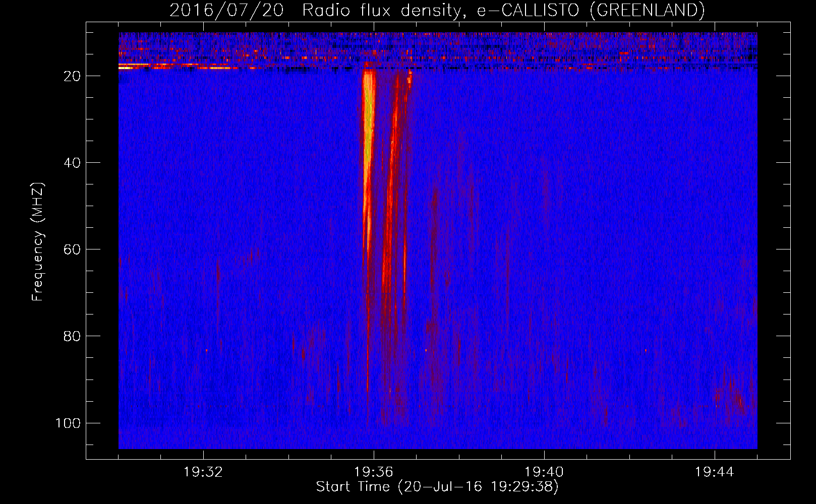Click the "60" frequency tick label

[x=72, y=249]
